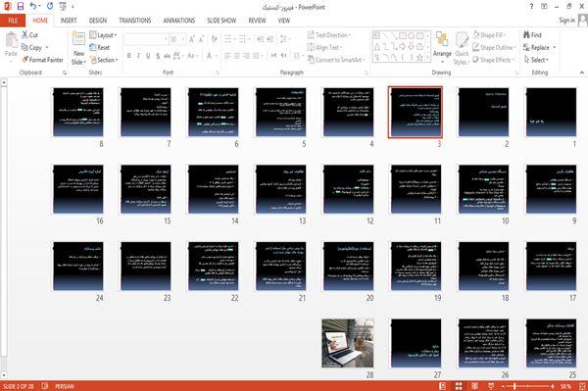Open the Shape Fill dropdown
This screenshot has height=391, width=588.
click(489, 35)
